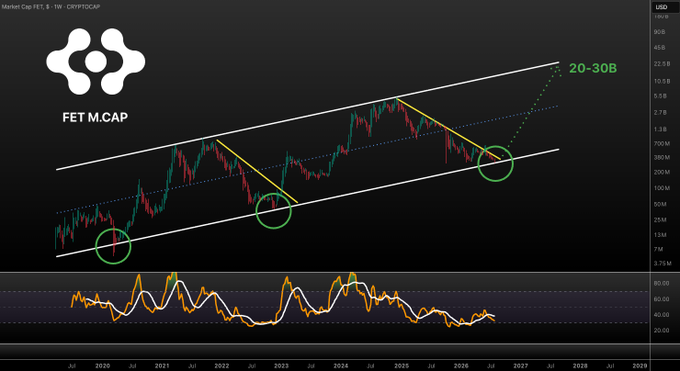The image size is (680, 371).
Task: Click the 380M price axis label
Action: pos(661,158)
